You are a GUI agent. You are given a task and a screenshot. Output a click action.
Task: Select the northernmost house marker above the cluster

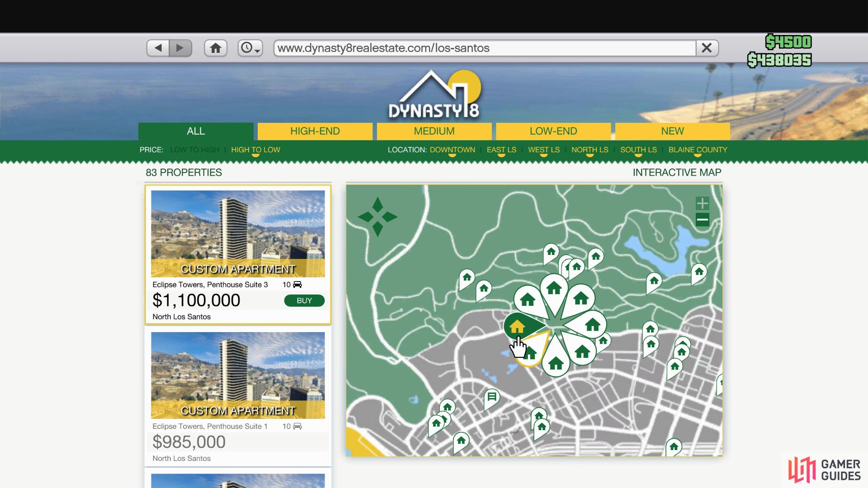pos(551,252)
